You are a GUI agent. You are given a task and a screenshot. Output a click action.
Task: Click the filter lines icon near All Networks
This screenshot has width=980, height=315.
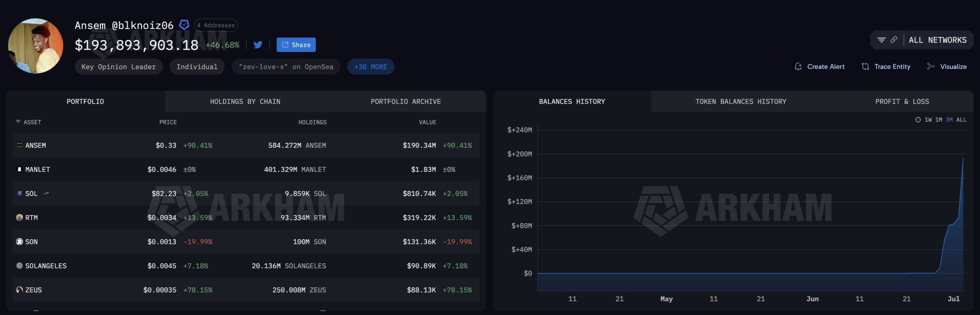pyautogui.click(x=881, y=40)
